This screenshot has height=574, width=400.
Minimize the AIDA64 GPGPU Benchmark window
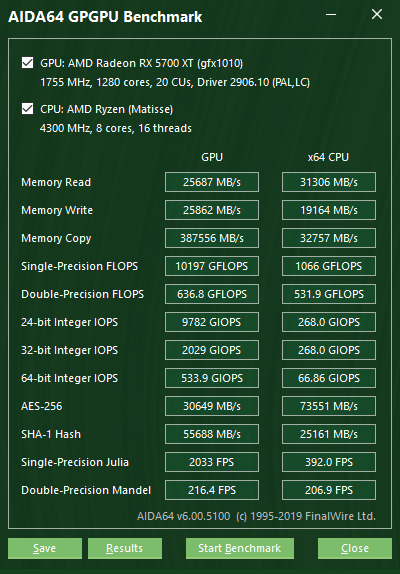[x=331, y=15]
